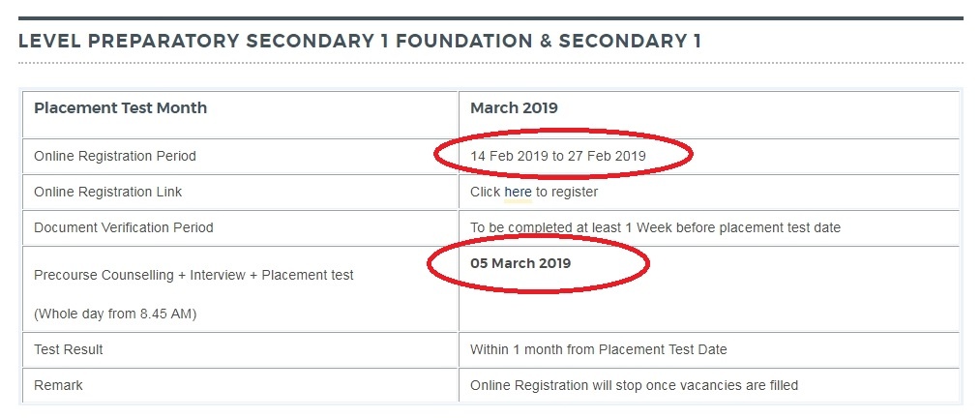Click the dotted divider below the heading

point(490,63)
